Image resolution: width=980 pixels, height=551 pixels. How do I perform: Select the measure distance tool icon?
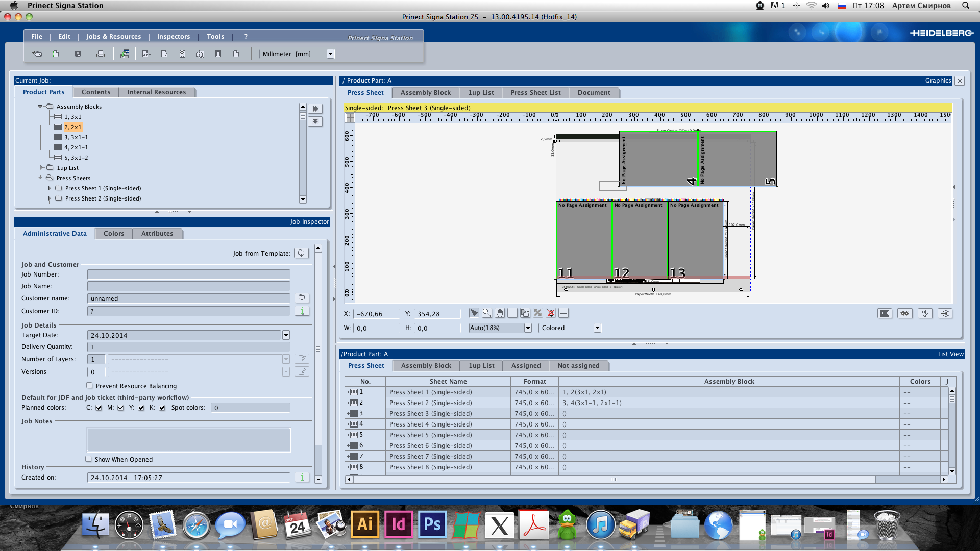563,313
